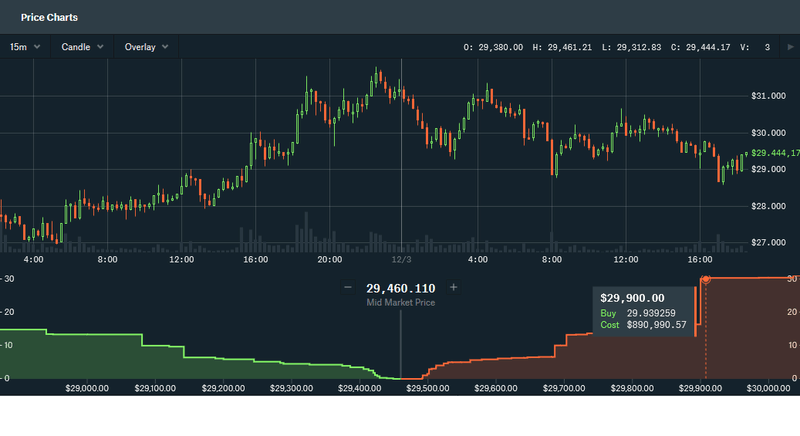Click the plus icon beside mid market price
The image size is (800, 436).
(453, 287)
